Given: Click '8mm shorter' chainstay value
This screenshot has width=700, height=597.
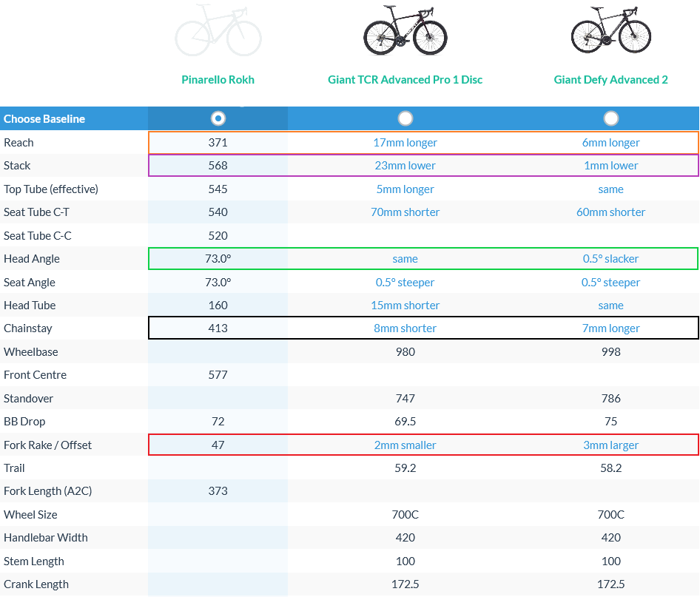Looking at the screenshot, I should coord(405,328).
